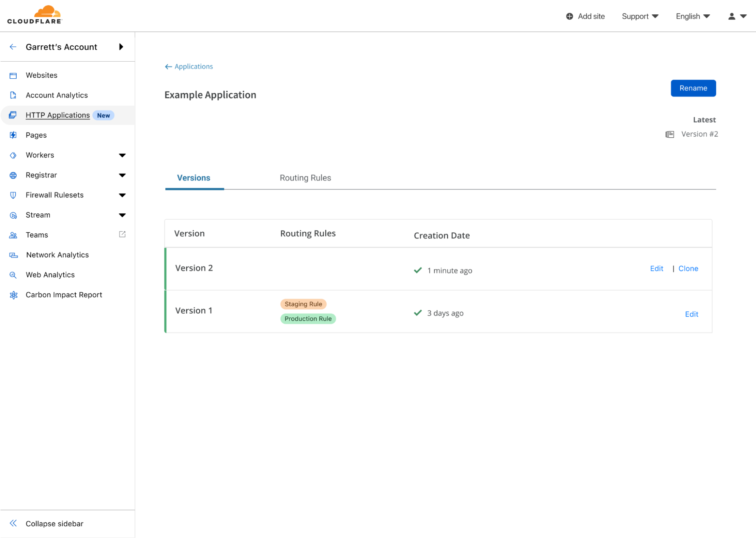Click the Pages lightning icon
Screen dimensions: 756x538
pos(13,135)
